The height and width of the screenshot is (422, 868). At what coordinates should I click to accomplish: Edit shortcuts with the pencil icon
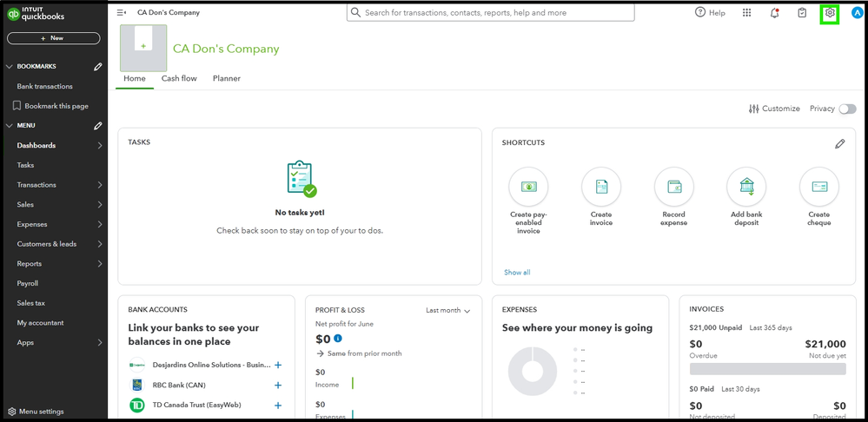click(839, 143)
